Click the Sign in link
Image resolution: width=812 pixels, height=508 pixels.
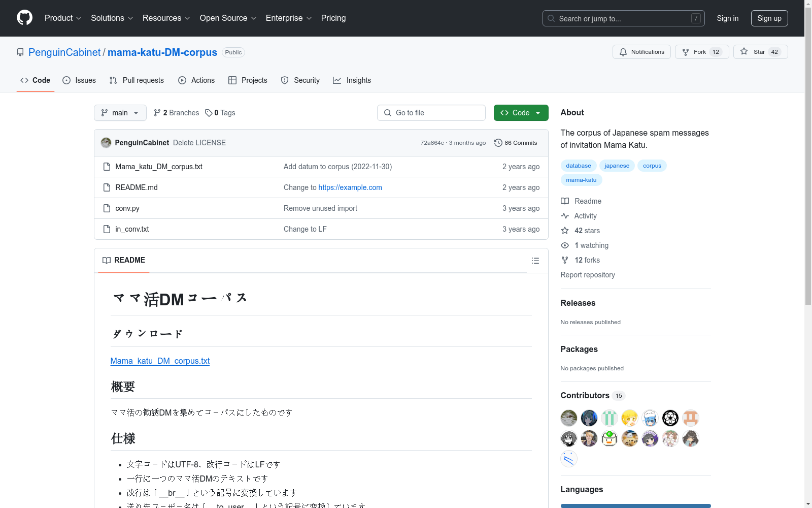click(x=728, y=18)
